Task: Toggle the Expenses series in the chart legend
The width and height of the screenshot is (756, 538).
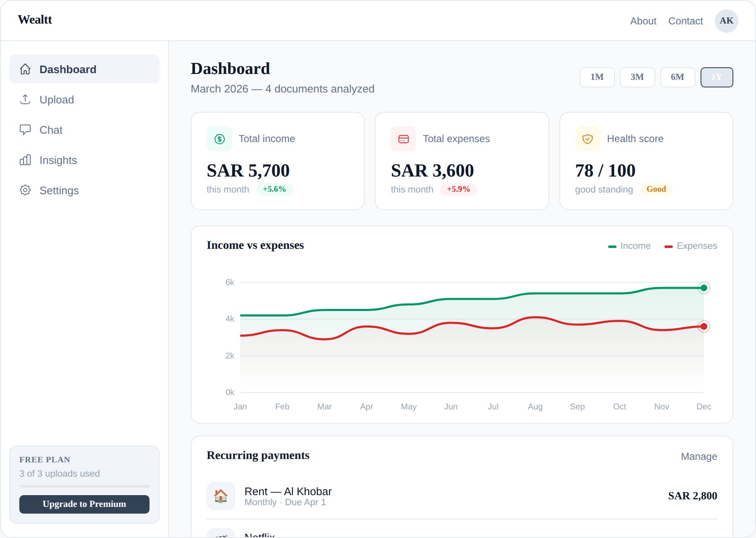Action: click(691, 245)
